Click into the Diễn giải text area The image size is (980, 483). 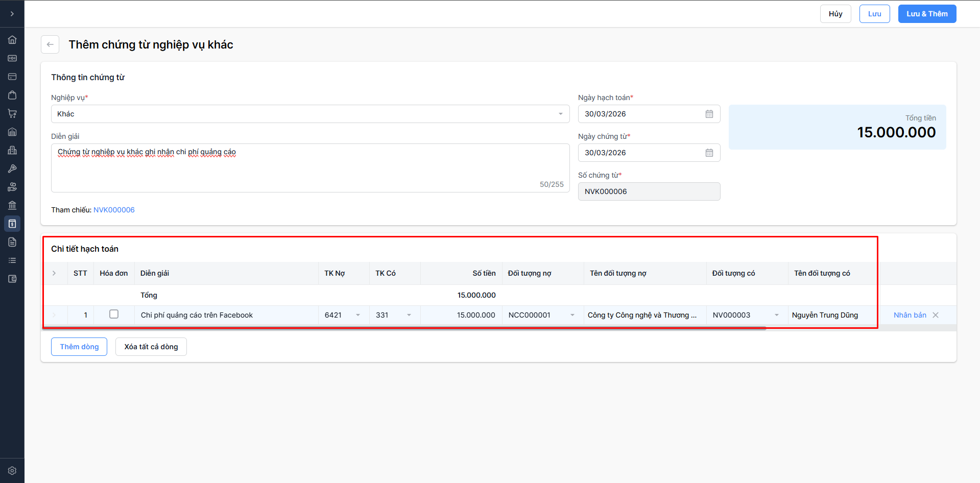coord(310,168)
